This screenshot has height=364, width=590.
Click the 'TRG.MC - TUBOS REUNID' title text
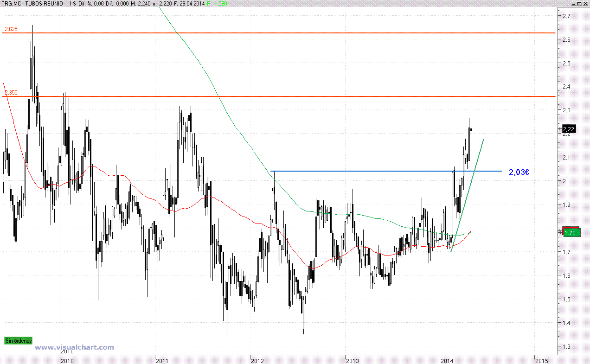point(32,4)
